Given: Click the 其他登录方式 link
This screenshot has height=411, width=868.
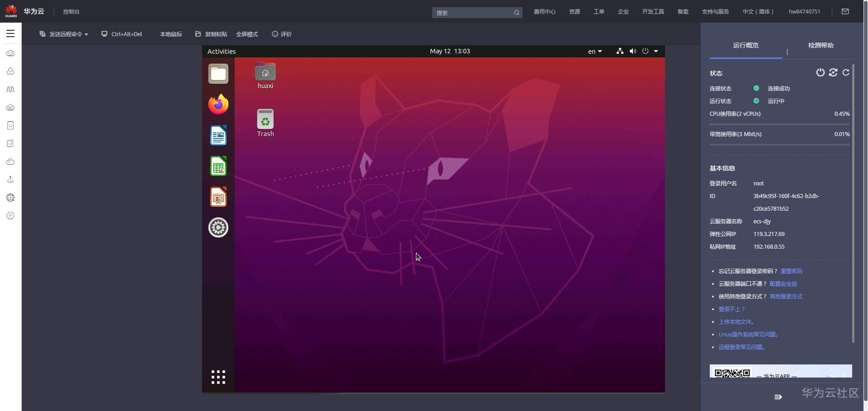Looking at the screenshot, I should coord(786,297).
